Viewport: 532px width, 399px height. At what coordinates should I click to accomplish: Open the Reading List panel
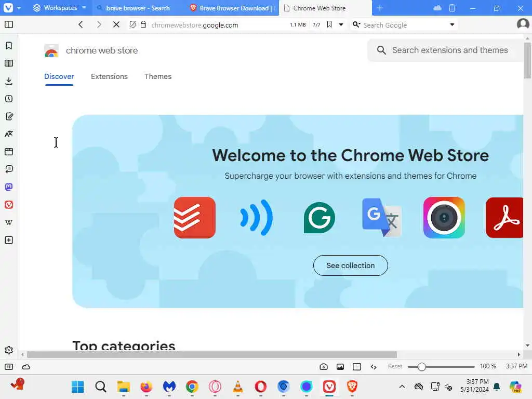pos(9,63)
